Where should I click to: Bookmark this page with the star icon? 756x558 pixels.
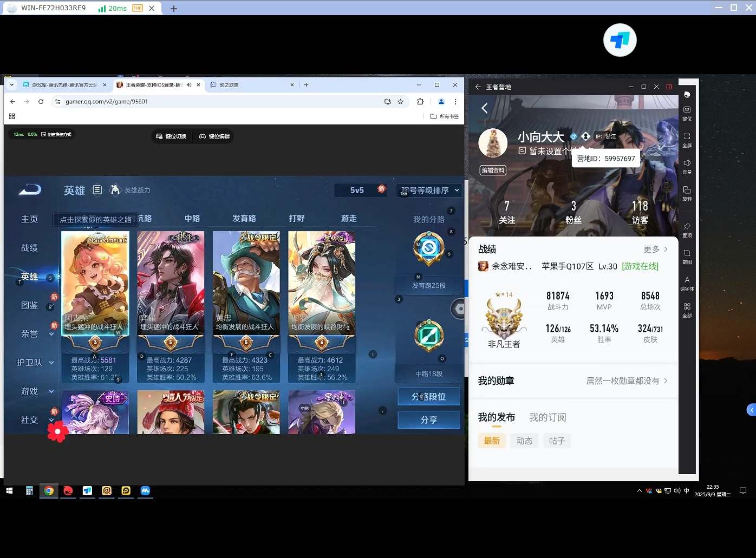point(401,101)
